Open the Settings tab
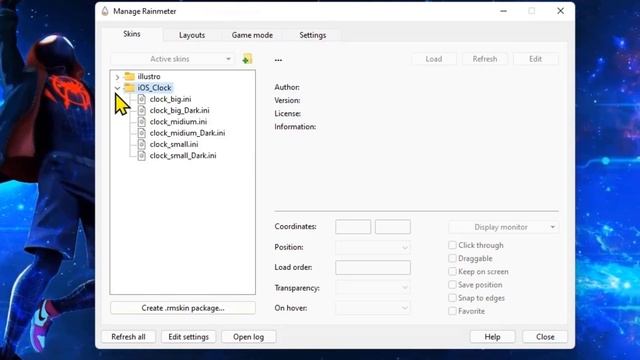Screen dimensions: 640x360 point(313,35)
